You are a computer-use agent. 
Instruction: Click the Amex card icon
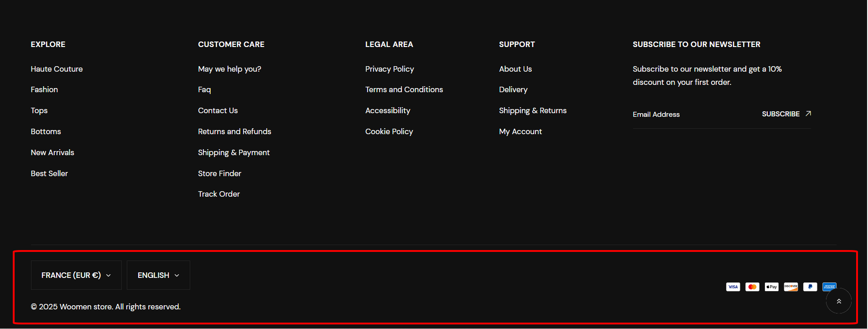829,285
